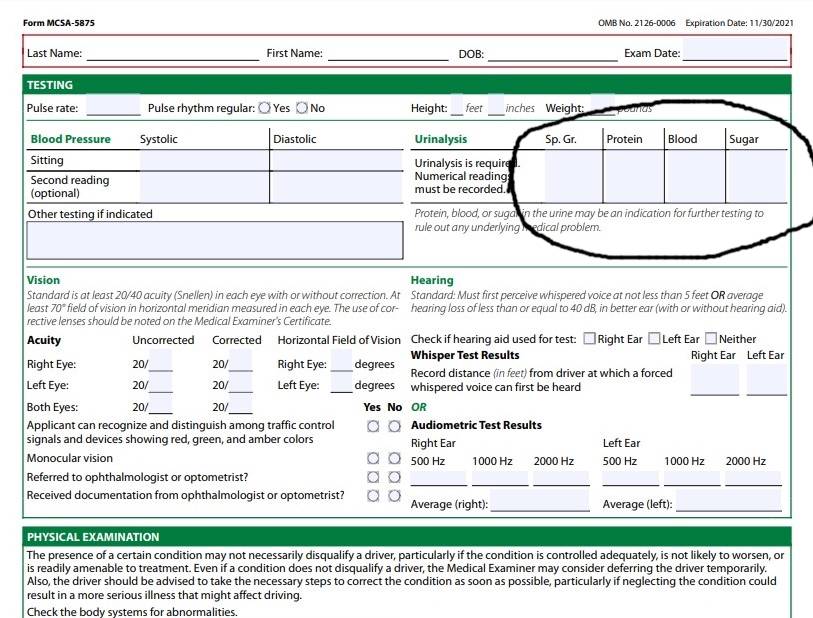
Task: Click the PHYSICAL EXAMINATION section header
Action: point(407,537)
